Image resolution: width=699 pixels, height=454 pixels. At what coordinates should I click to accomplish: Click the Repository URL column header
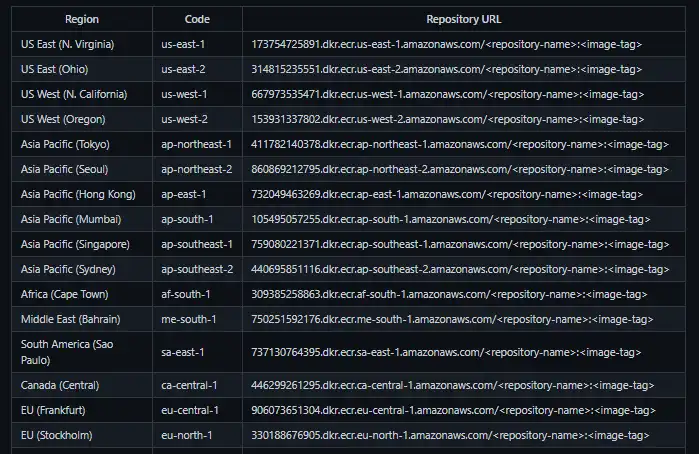(464, 19)
